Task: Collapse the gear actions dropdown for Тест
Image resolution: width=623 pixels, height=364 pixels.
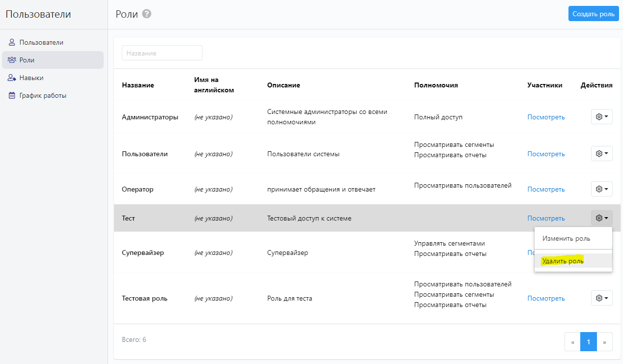Action: (x=601, y=218)
